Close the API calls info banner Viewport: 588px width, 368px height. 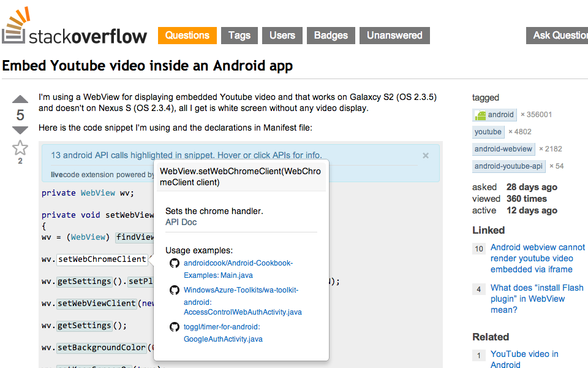point(426,155)
